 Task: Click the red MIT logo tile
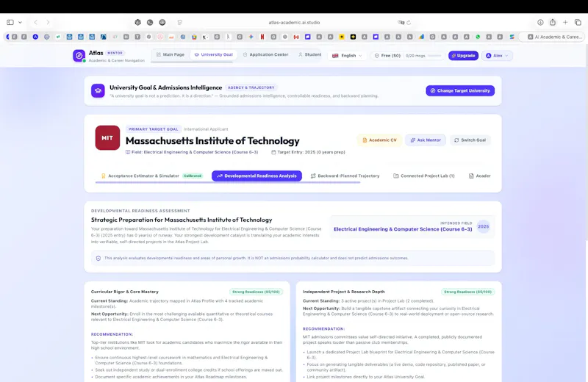click(x=107, y=137)
